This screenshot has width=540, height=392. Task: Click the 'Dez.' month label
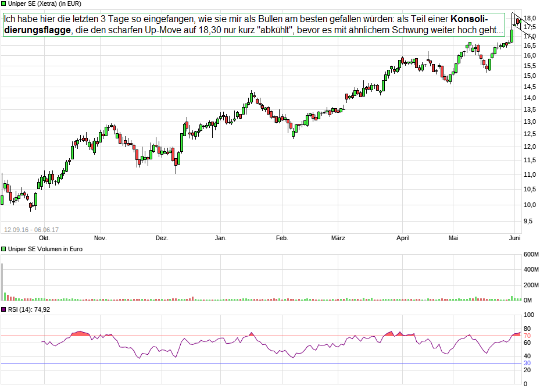162,238
